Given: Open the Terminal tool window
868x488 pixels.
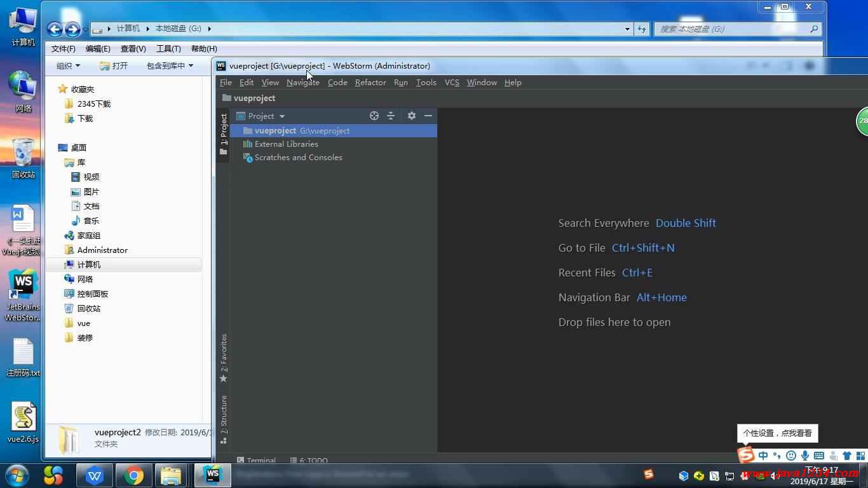Looking at the screenshot, I should click(x=257, y=460).
